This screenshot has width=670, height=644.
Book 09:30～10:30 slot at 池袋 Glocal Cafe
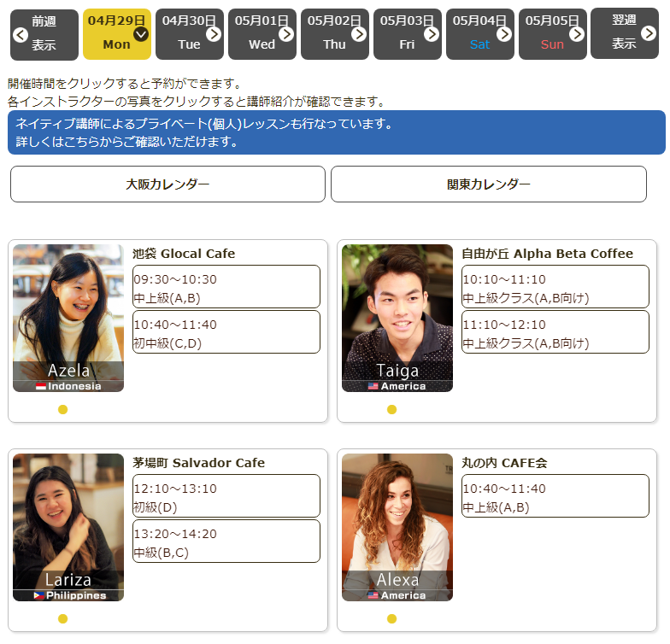(x=226, y=287)
